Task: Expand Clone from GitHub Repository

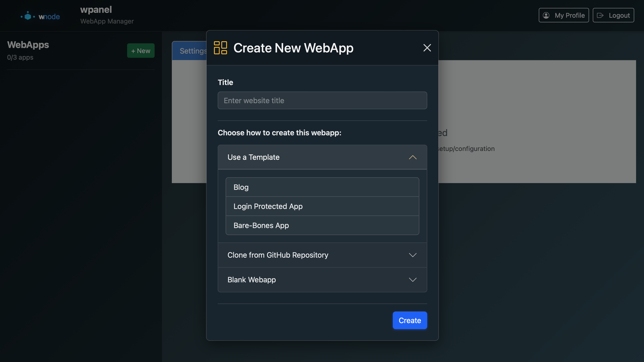Action: 322,255
